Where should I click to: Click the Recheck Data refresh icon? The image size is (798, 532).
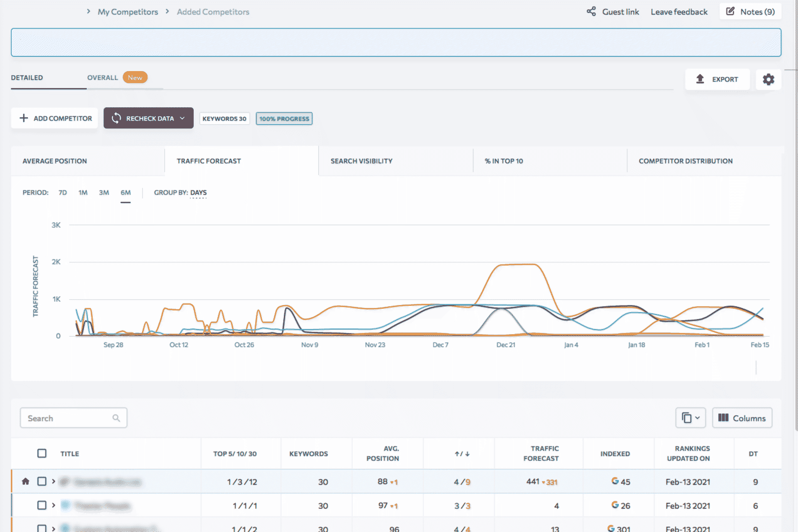(116, 118)
